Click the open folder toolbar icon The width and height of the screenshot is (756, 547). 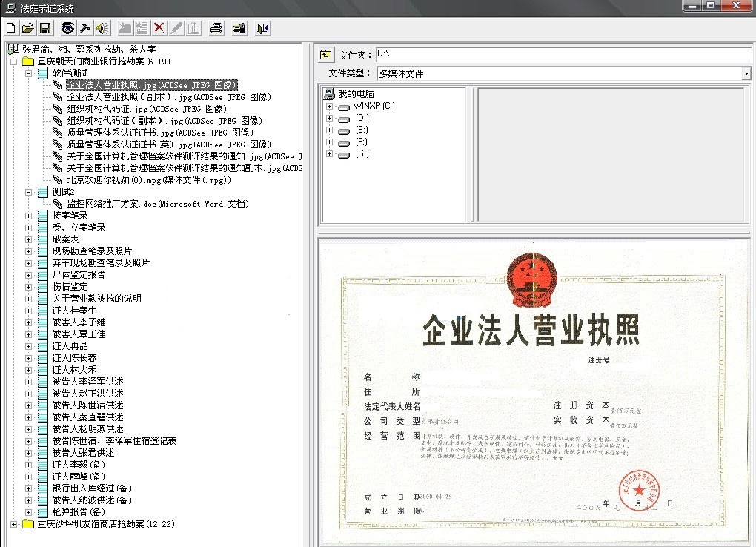pyautogui.click(x=27, y=28)
